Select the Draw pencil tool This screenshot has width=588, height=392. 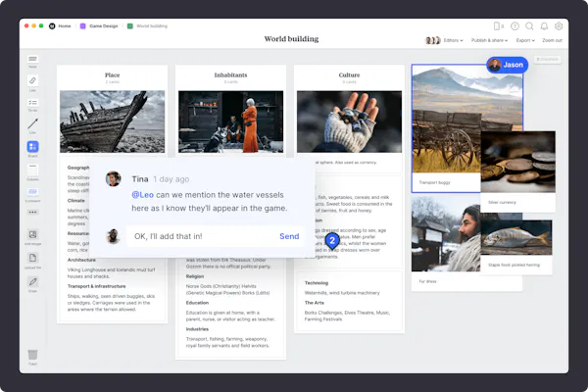[32, 283]
